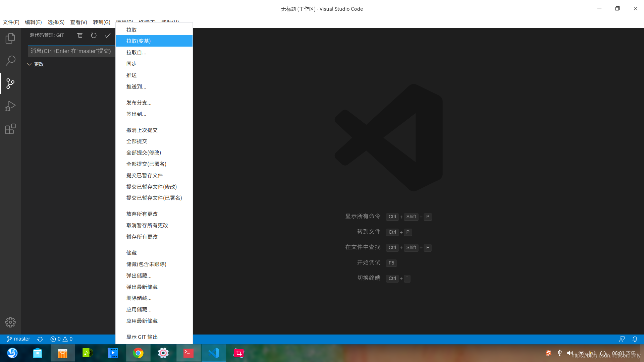Choose 放弃所有更改 in the Git menu

pyautogui.click(x=154, y=214)
